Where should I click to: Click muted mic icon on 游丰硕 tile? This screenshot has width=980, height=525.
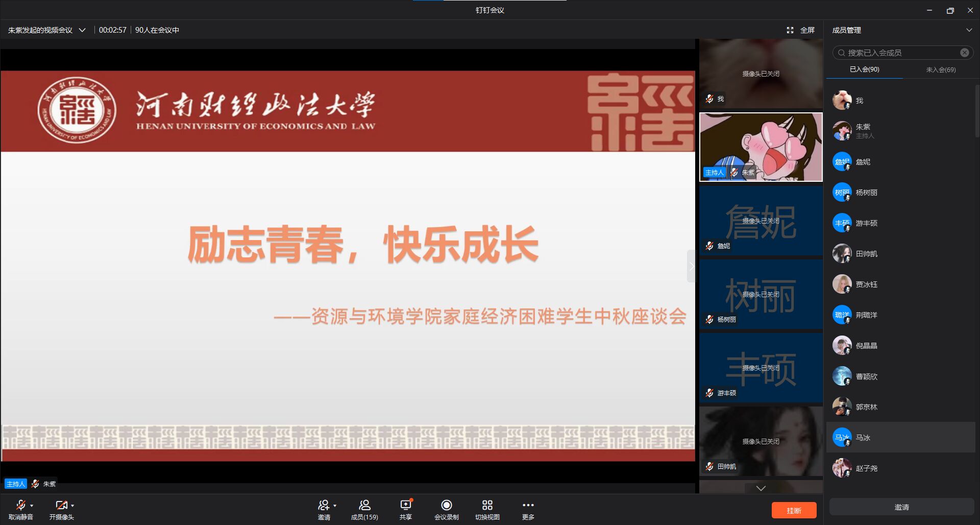click(x=709, y=393)
